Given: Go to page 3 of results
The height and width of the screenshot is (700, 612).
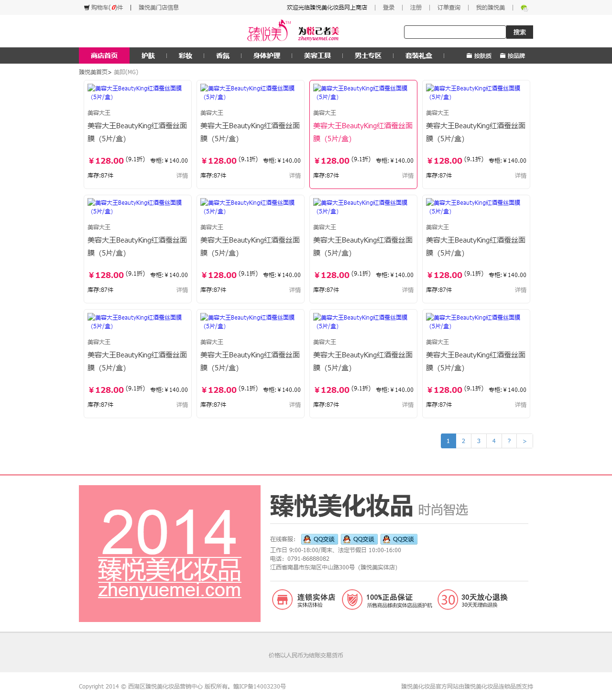Looking at the screenshot, I should (x=479, y=441).
